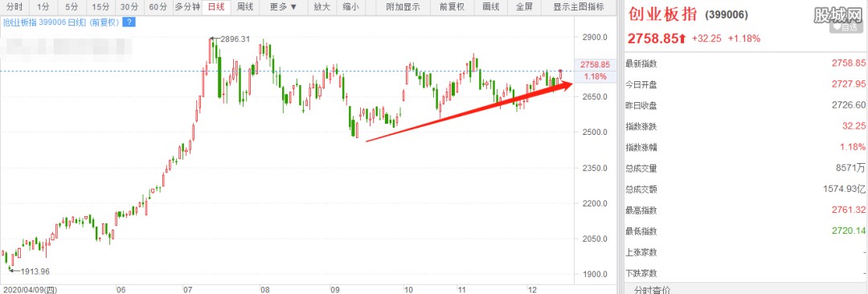The height and width of the screenshot is (294, 868).
Task: Click 放大 to zoom in chart
Action: coord(321,7)
